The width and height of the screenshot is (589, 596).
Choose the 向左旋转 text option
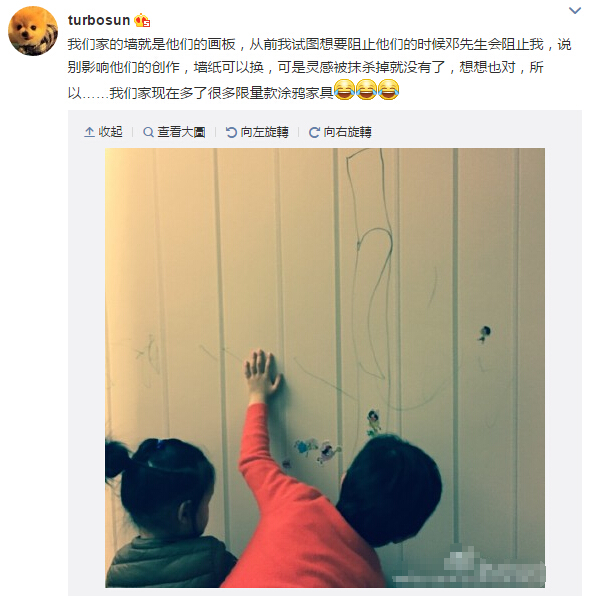[264, 132]
